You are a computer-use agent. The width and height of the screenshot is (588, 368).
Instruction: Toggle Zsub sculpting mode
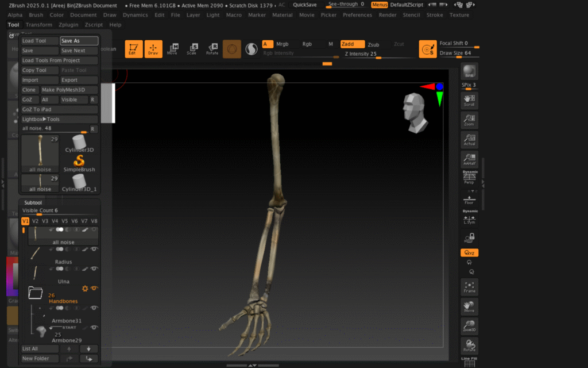click(x=374, y=44)
